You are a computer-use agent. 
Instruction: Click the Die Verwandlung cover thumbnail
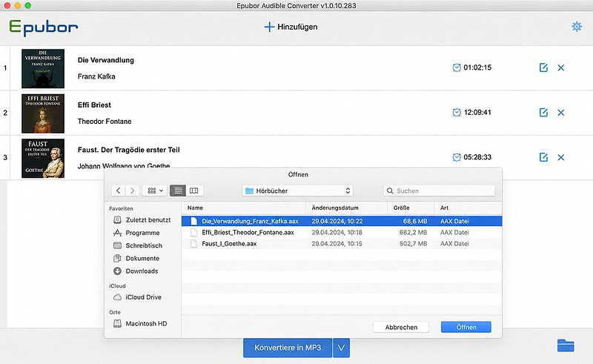pos(43,68)
